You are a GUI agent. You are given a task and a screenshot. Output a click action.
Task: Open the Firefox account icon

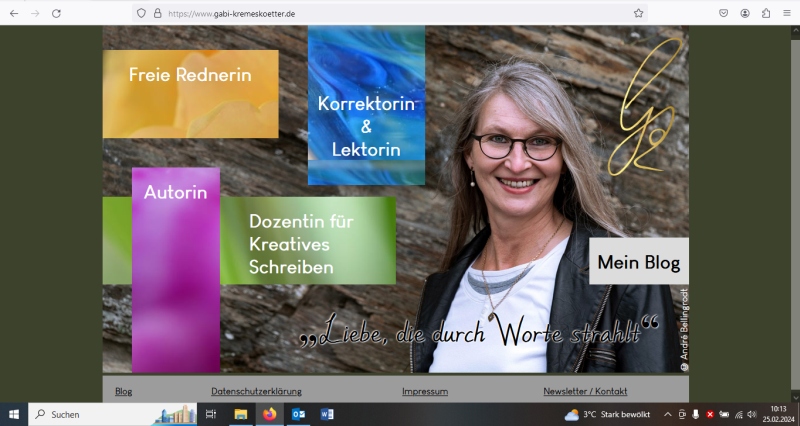click(745, 13)
